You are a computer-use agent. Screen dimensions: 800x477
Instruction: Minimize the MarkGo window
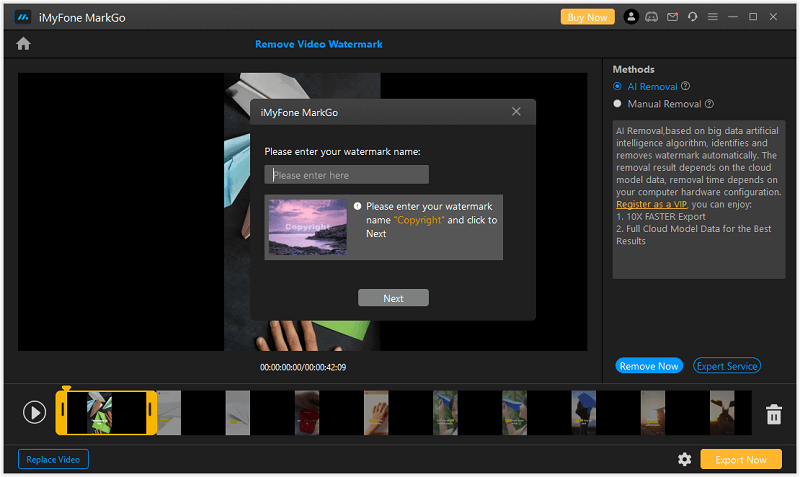pyautogui.click(x=733, y=17)
